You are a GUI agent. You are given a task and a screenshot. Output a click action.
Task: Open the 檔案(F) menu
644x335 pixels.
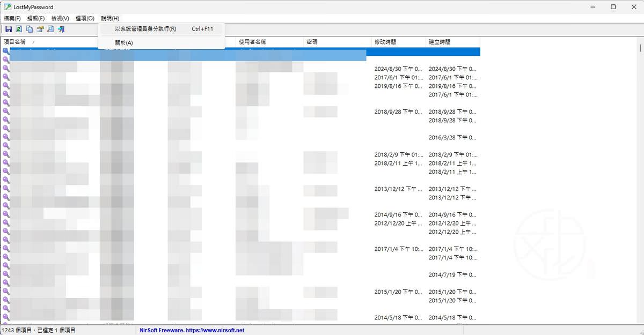pyautogui.click(x=12, y=19)
